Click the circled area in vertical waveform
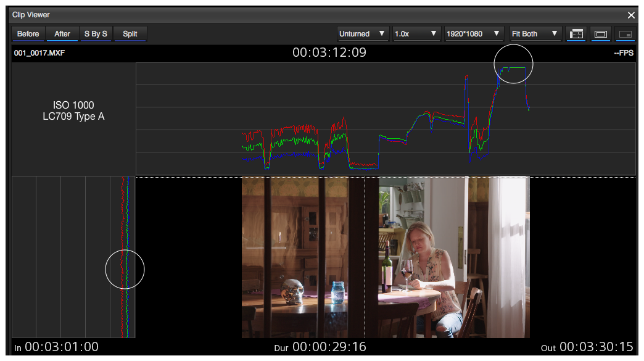Viewport: 644px width, 361px height. 125,269
